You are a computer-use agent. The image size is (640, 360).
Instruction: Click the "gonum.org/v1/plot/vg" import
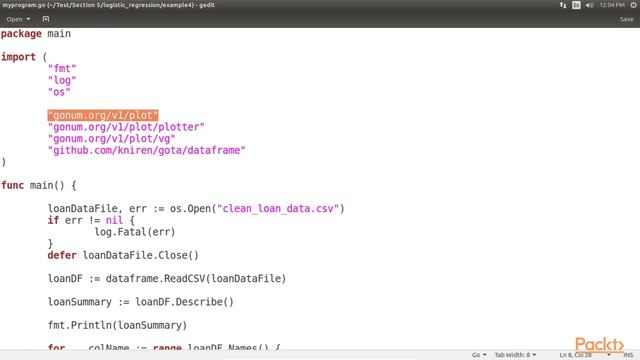111,139
